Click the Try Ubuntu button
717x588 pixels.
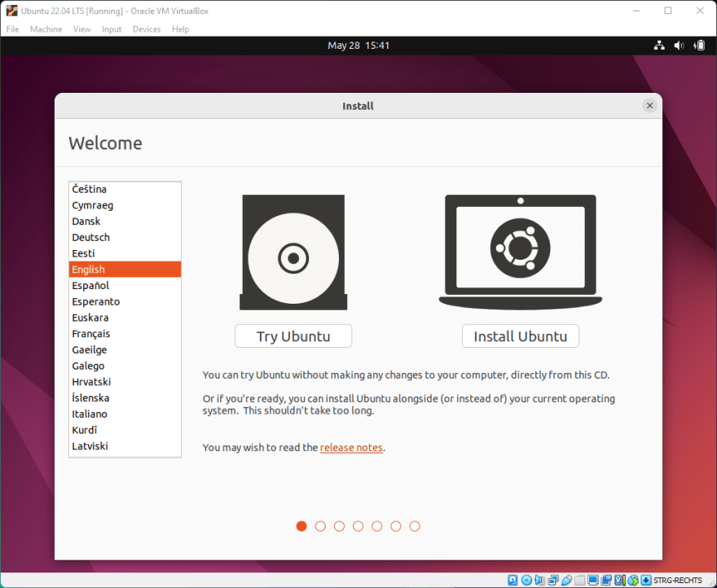click(293, 336)
